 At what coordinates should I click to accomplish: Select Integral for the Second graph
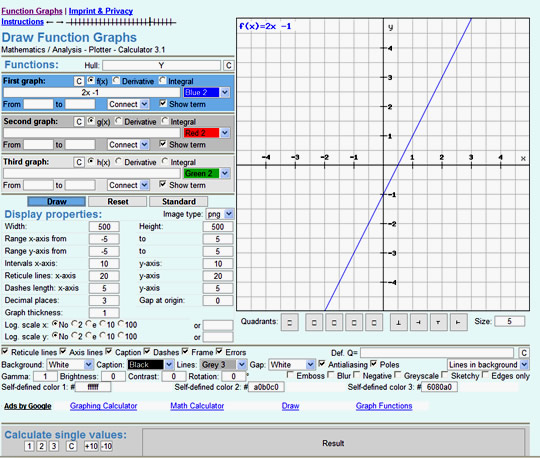165,121
